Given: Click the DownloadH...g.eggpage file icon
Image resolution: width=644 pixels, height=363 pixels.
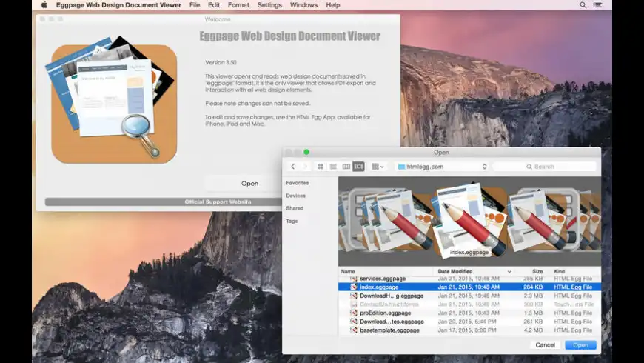Looking at the screenshot, I should coord(353,296).
